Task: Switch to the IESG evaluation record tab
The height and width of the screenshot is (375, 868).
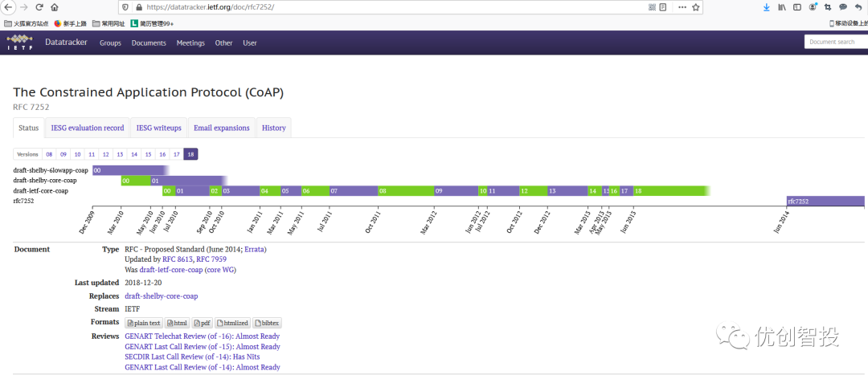Action: pos(88,128)
